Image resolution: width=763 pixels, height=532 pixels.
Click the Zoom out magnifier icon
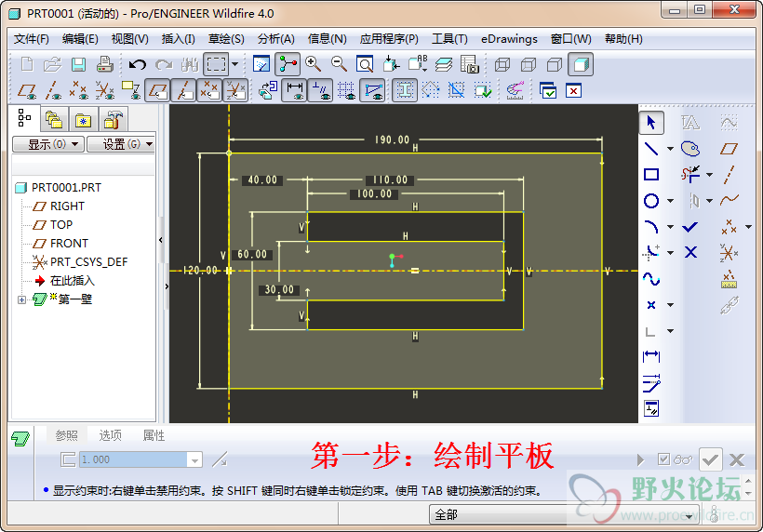point(339,63)
